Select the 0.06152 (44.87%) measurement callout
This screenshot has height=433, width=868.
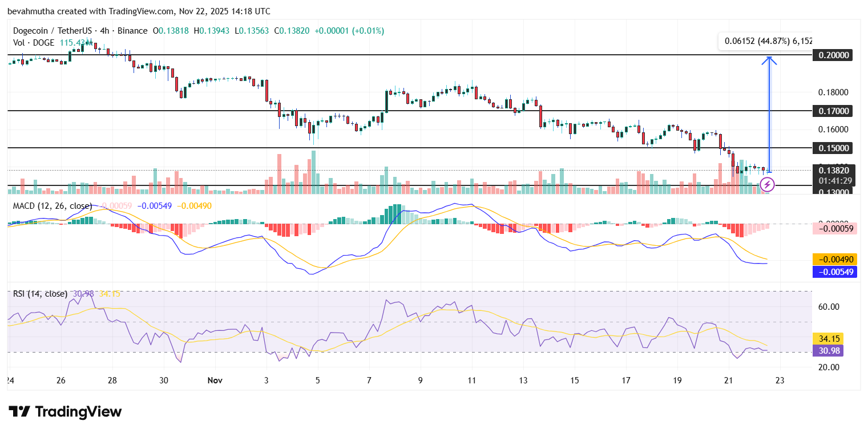pos(765,41)
